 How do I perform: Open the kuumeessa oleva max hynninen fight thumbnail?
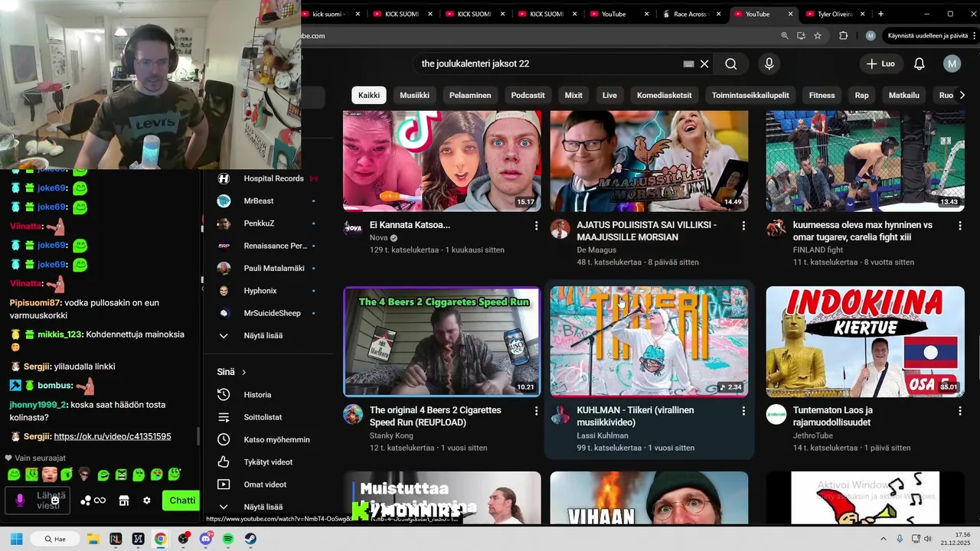[865, 161]
